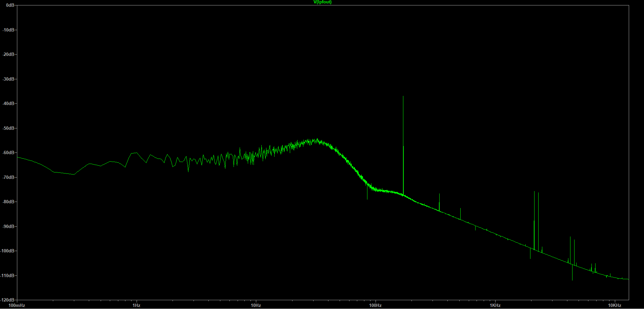Click the -110dB vertical axis label

pos(7,275)
